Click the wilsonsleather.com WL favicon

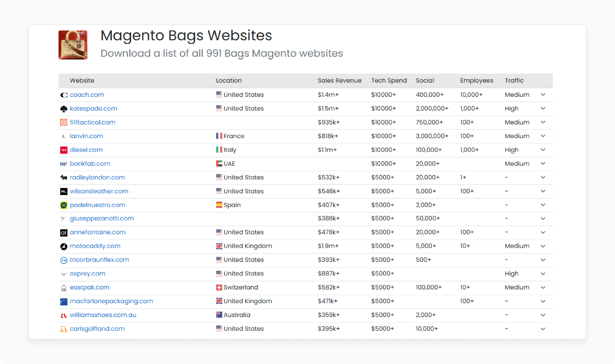click(64, 191)
